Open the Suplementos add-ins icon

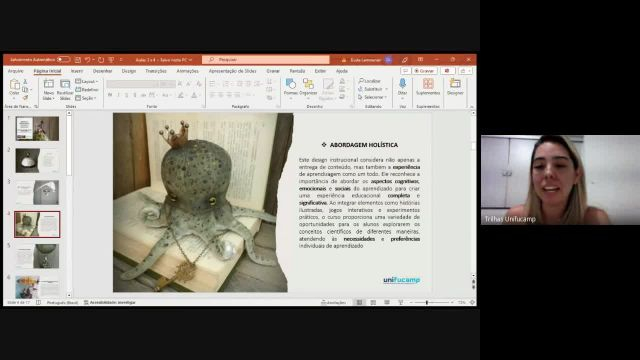[428, 87]
